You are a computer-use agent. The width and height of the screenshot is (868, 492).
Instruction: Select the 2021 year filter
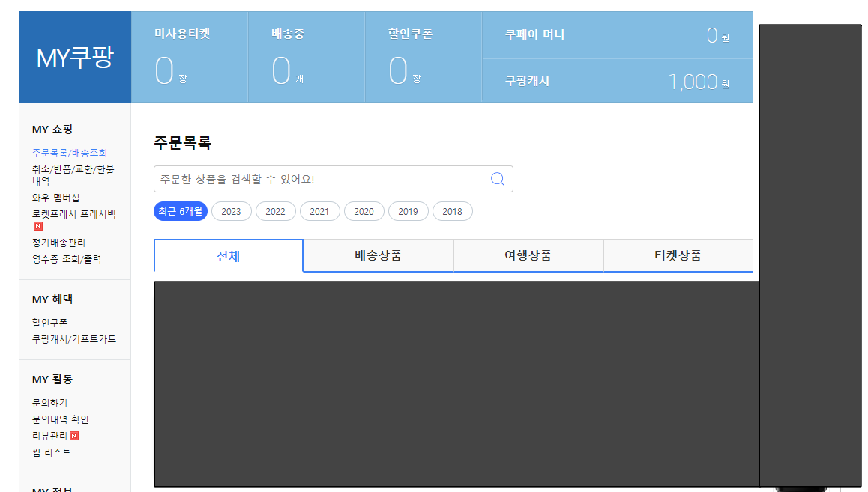tap(319, 211)
